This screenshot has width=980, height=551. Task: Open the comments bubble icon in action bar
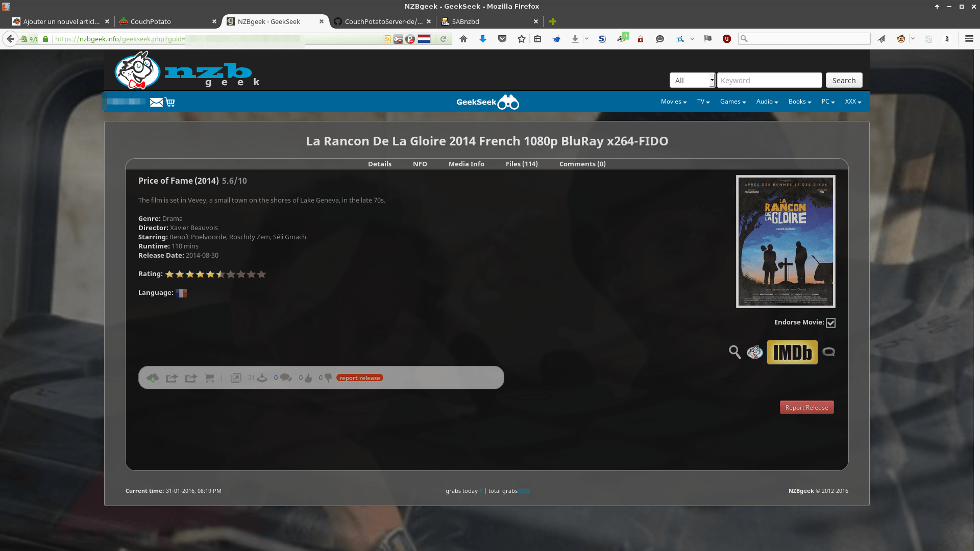click(x=286, y=378)
